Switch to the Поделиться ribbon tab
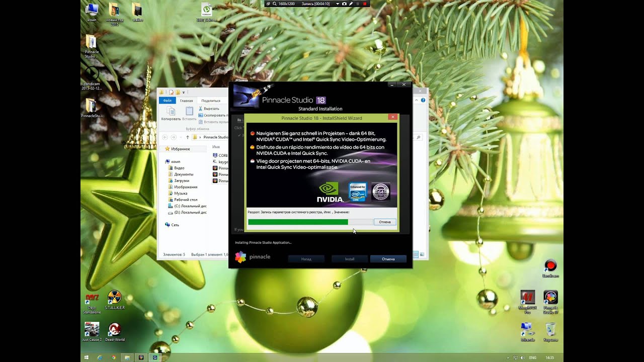Image resolution: width=644 pixels, height=362 pixels. [211, 101]
